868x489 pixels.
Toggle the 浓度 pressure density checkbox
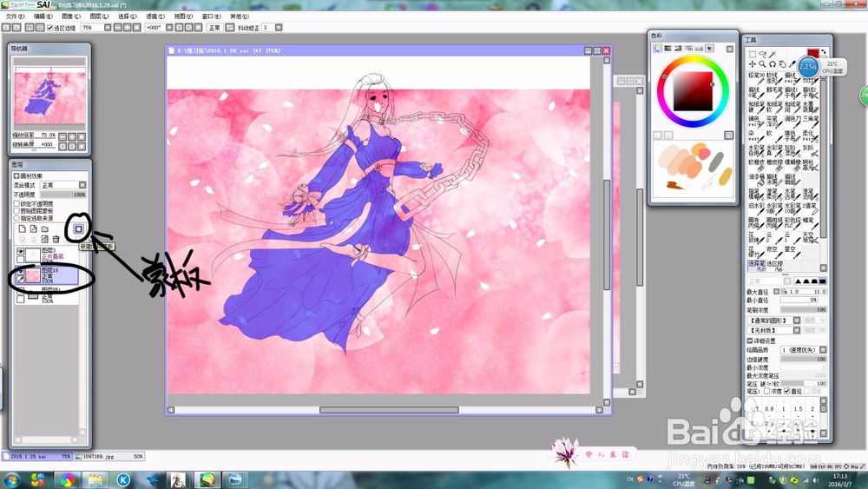766,391
